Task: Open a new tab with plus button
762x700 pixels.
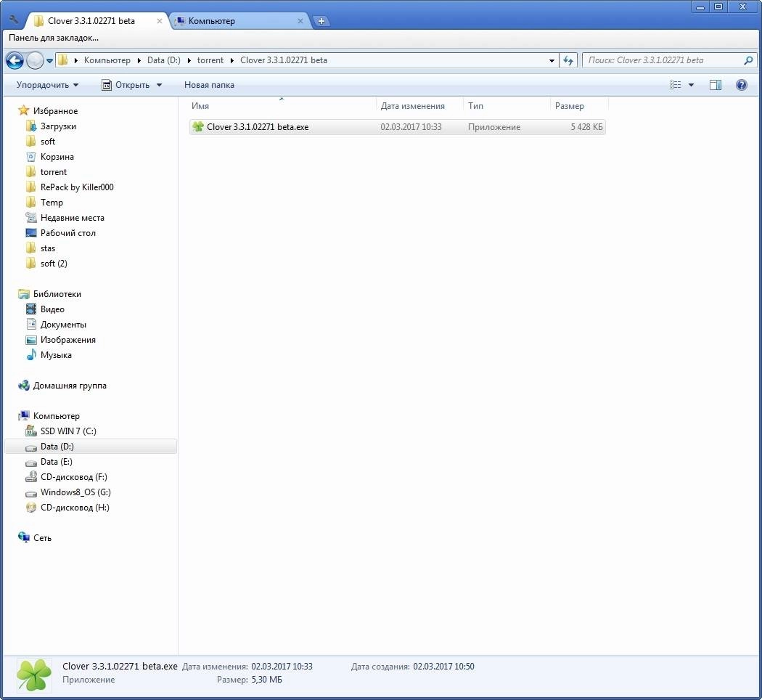Action: click(x=321, y=21)
